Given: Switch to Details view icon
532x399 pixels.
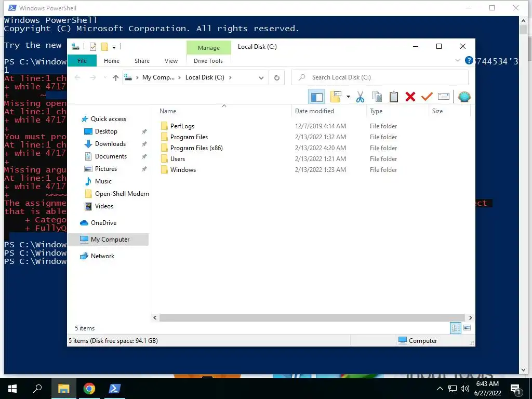Looking at the screenshot, I should point(456,328).
